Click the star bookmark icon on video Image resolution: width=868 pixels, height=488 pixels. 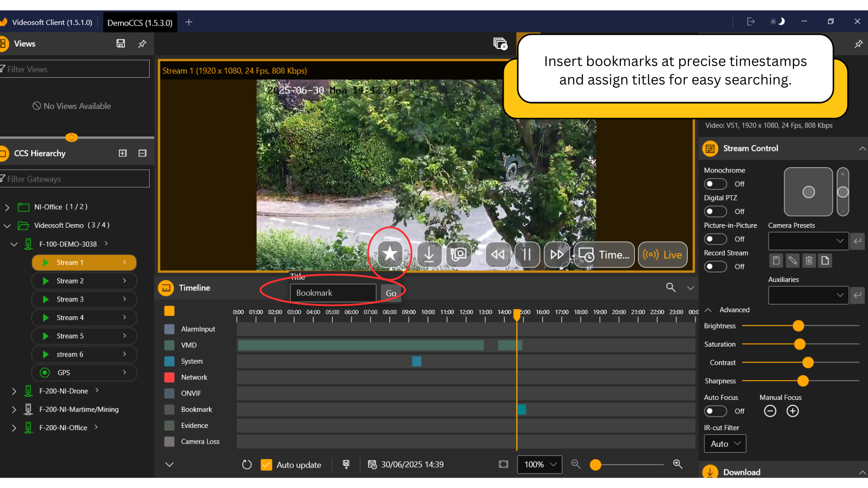coord(390,254)
